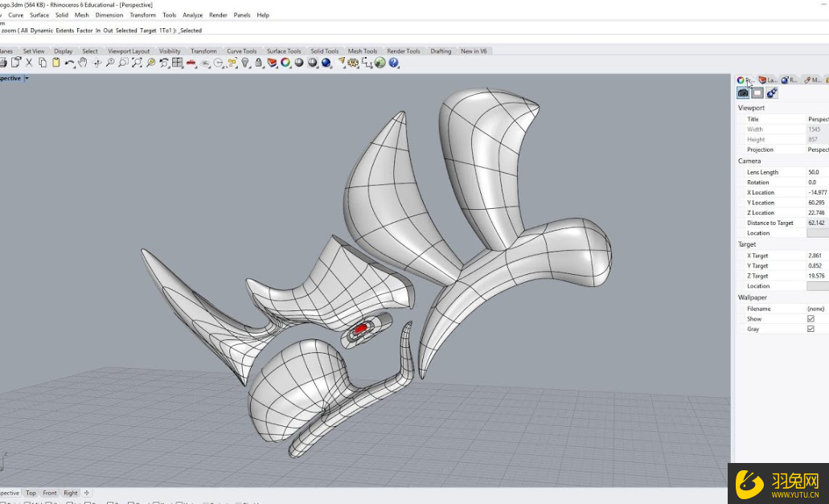Open the Projection dropdown in Viewport properties
Image resolution: width=829 pixels, height=504 pixels.
pyautogui.click(x=817, y=150)
